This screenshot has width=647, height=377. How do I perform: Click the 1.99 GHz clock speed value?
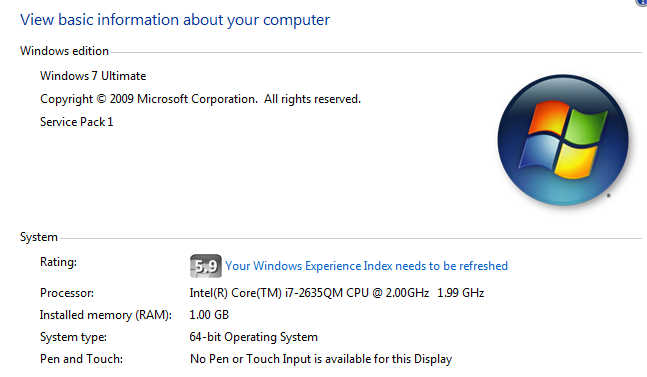pos(460,293)
